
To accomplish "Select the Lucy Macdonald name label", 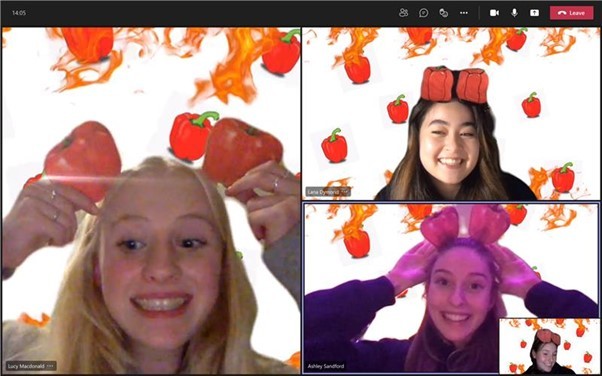I will (26, 366).
